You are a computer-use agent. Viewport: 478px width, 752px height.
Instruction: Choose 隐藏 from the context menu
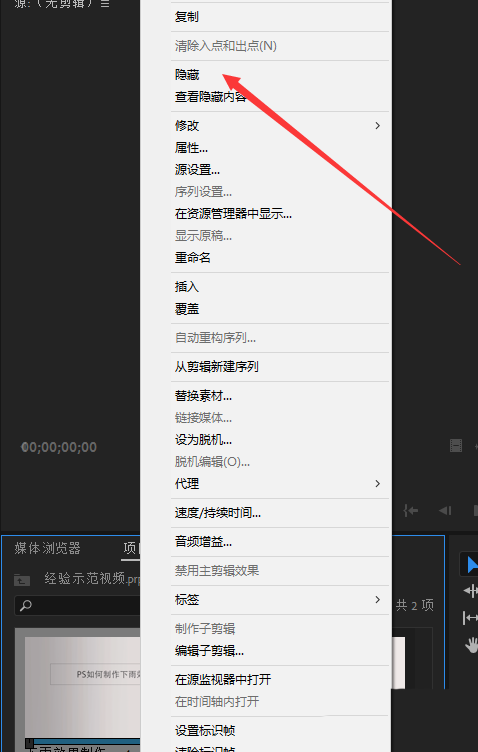[x=187, y=75]
